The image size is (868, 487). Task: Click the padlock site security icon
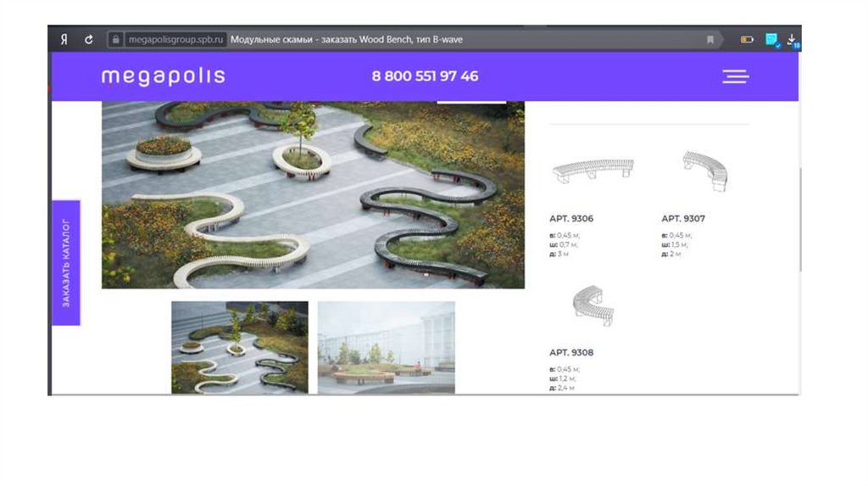[x=116, y=40]
